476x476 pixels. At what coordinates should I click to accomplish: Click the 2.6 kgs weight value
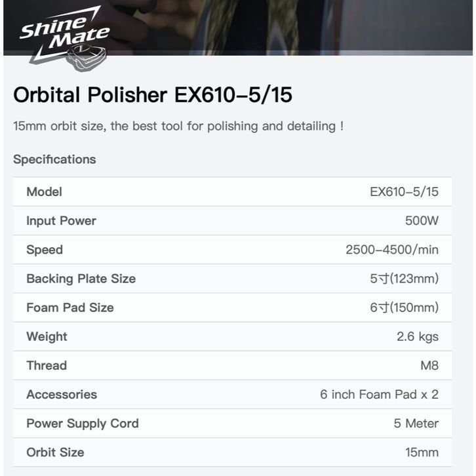click(418, 336)
